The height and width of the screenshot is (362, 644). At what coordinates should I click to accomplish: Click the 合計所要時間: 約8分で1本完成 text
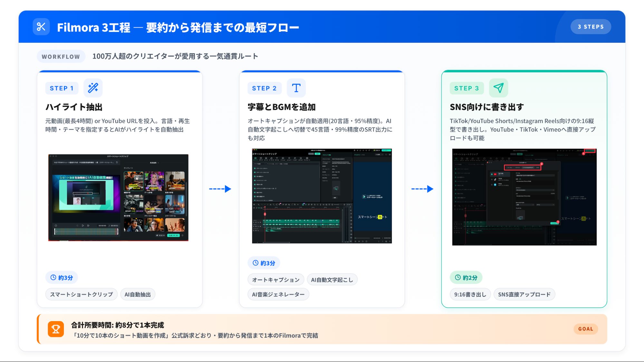coord(118,325)
